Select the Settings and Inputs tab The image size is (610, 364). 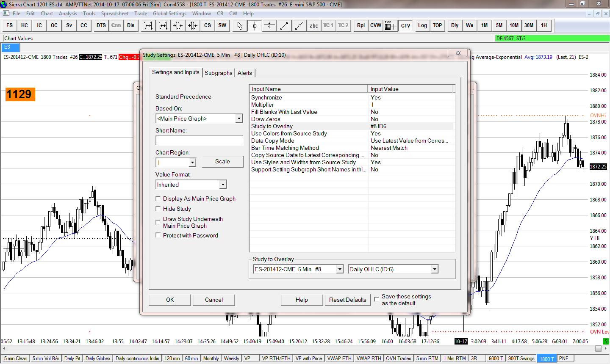[x=176, y=72]
